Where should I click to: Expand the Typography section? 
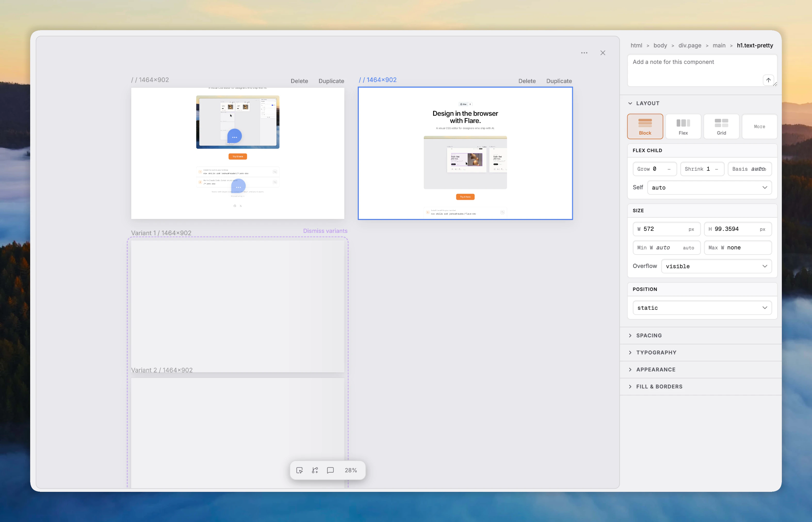[656, 353]
